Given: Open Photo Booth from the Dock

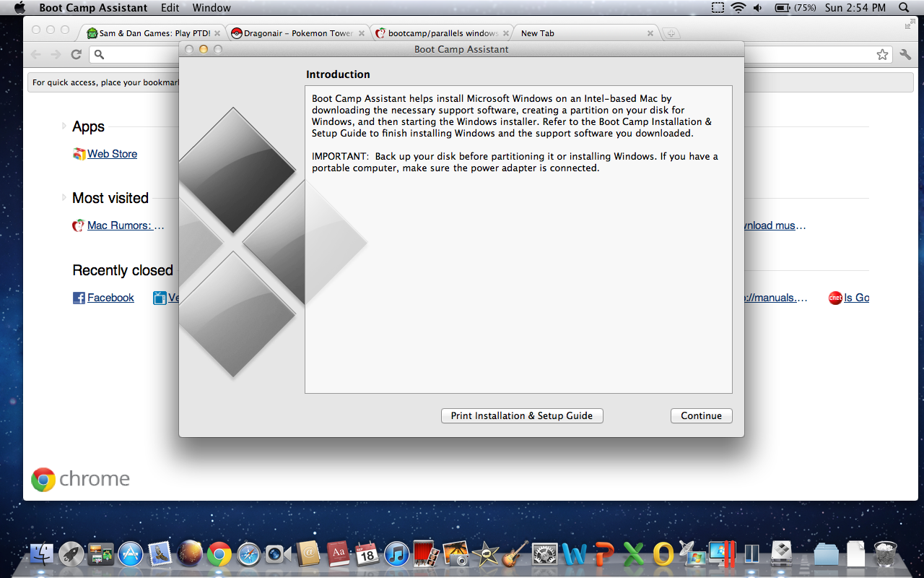Looking at the screenshot, I should pyautogui.click(x=427, y=554).
